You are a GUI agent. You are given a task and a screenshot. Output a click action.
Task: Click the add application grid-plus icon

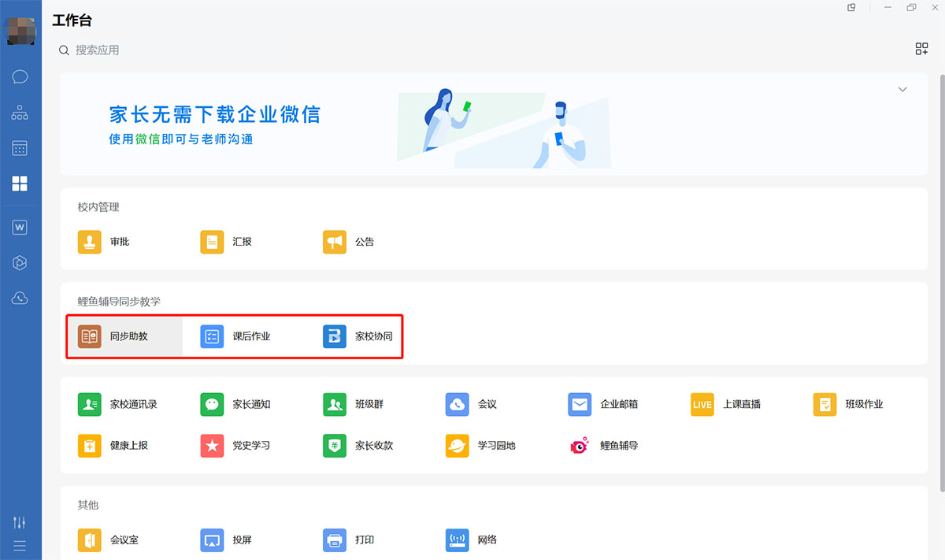[921, 49]
